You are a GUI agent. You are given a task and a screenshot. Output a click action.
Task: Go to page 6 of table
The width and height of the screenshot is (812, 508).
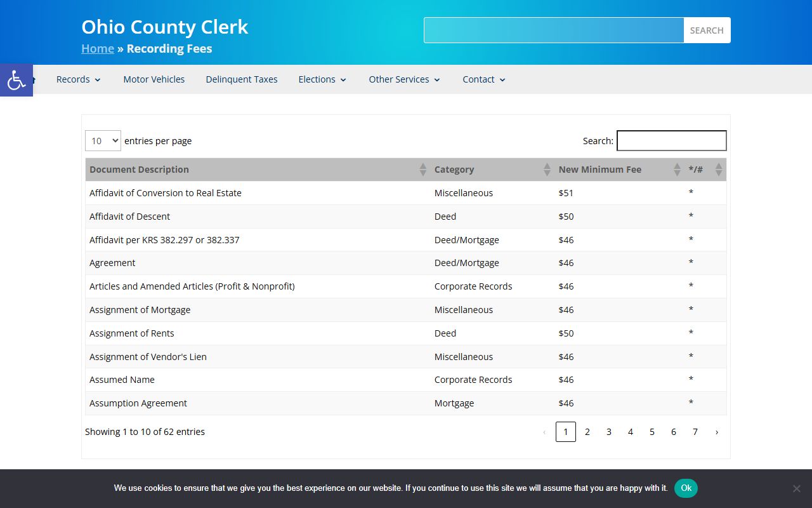pyautogui.click(x=674, y=432)
